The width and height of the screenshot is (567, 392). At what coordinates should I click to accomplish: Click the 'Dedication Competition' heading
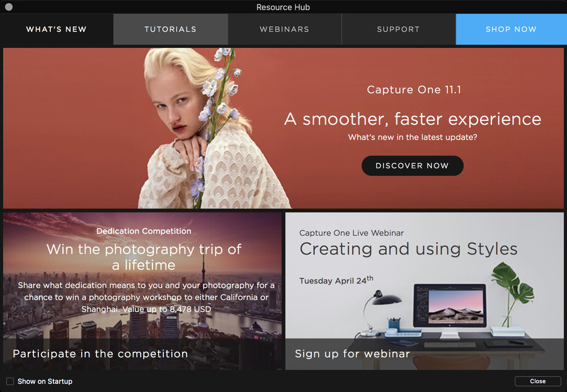tap(144, 231)
